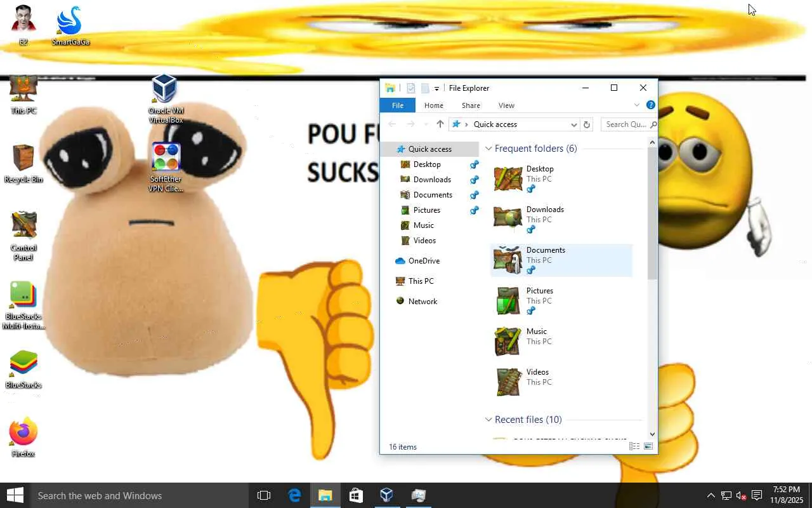The image size is (812, 508).
Task: Select the Firefox desktop icon
Action: point(23,438)
